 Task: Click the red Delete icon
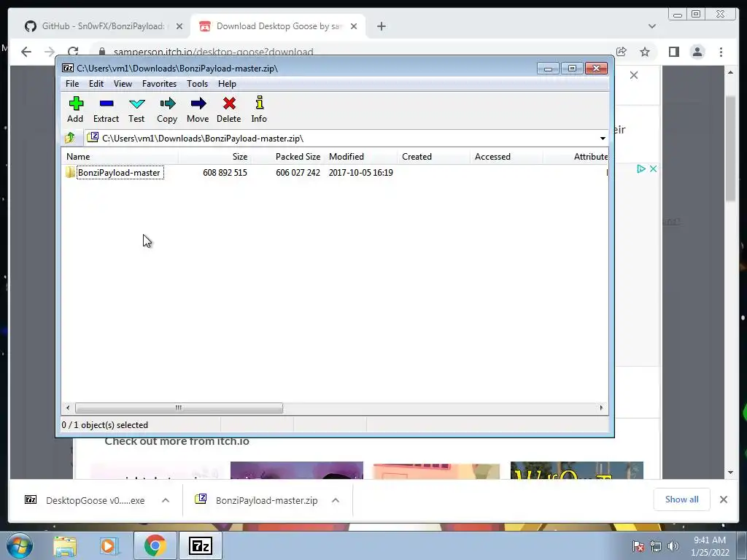(228, 109)
